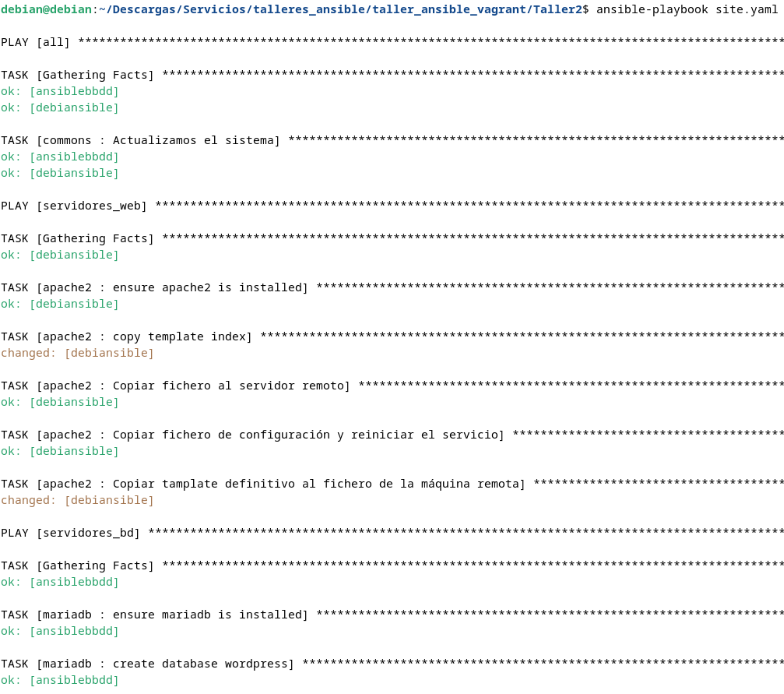The height and width of the screenshot is (694, 784).
Task: Click changed result under 'Copiar tamplate definitivo'
Action: (77, 500)
